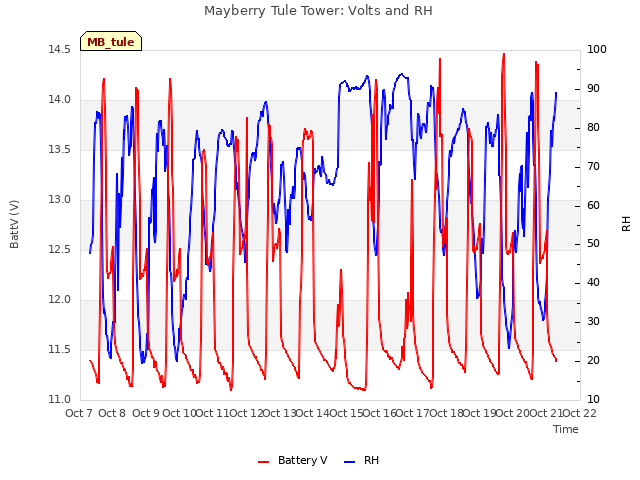Click the 30 right axis value
Viewport: 640px width, 480px height.
coord(593,322)
